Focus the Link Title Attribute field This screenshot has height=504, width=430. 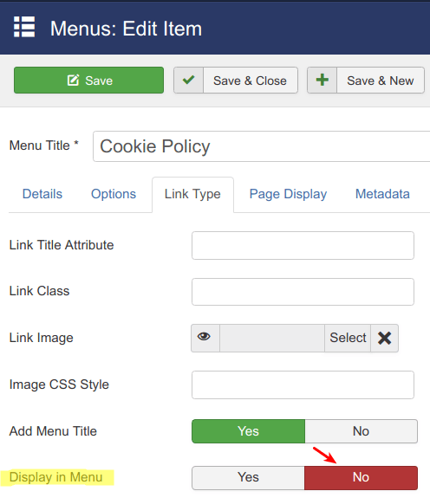click(x=303, y=246)
